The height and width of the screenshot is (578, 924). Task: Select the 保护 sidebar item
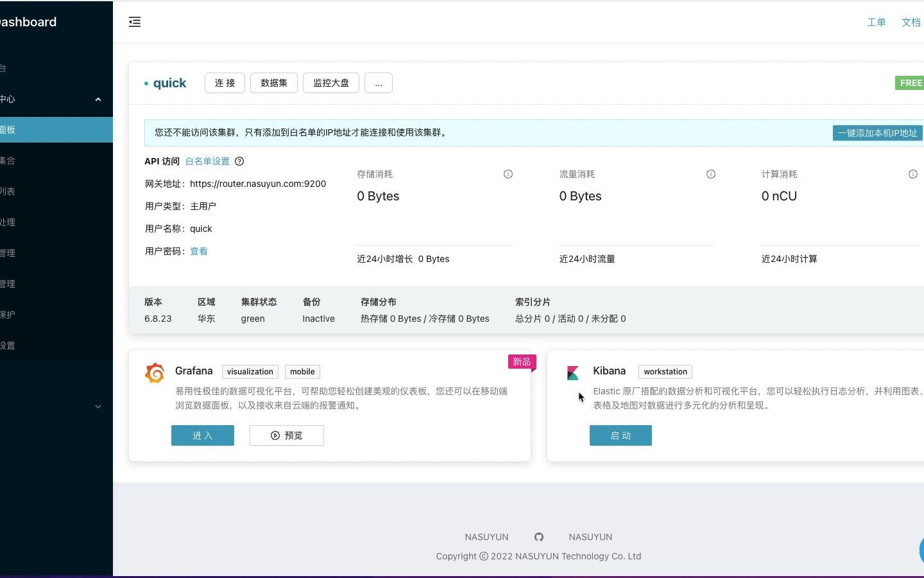(x=56, y=315)
